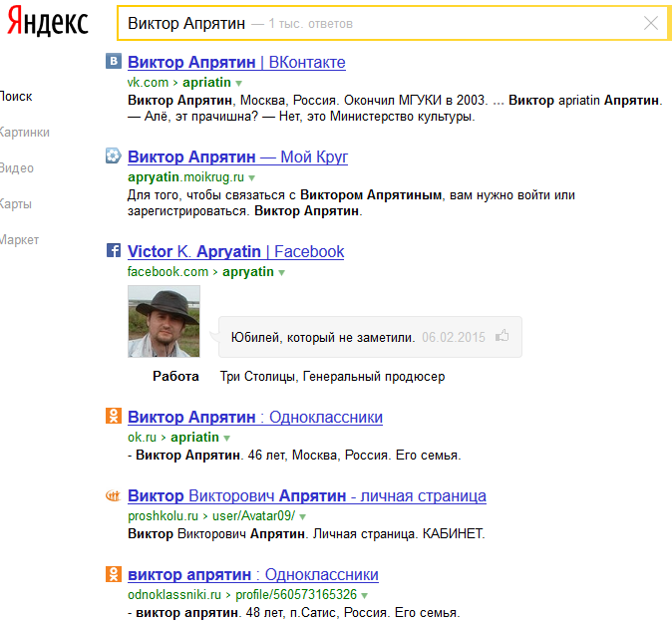
Task: Click the Facebook profile photo thumbnail
Action: pyautogui.click(x=164, y=321)
